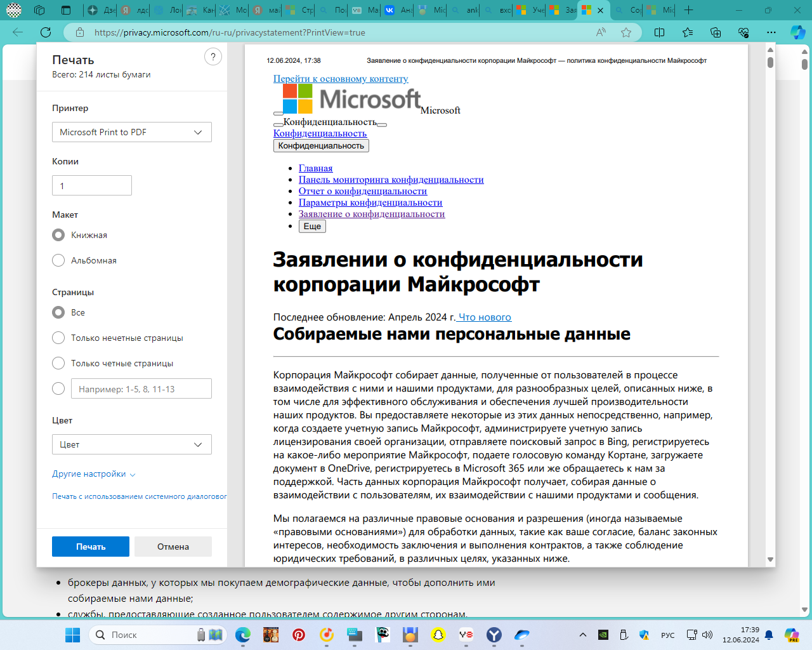
Task: Open Pinterest from the taskbar
Action: pos(299,635)
